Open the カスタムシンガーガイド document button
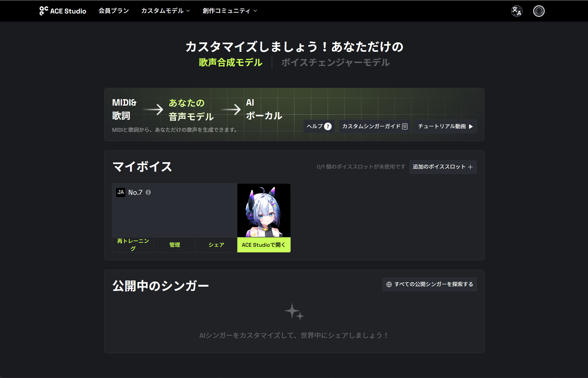 click(x=375, y=126)
